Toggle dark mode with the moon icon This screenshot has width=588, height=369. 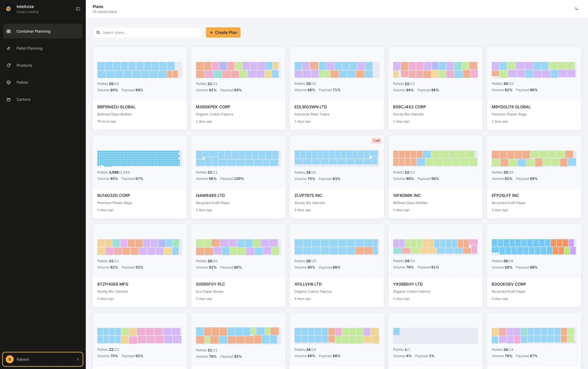577,9
